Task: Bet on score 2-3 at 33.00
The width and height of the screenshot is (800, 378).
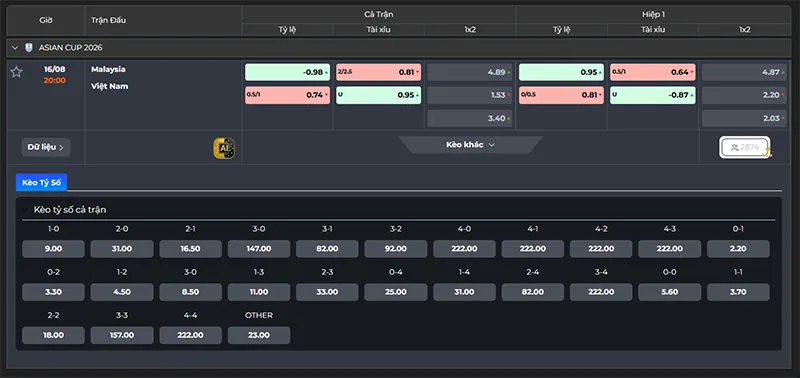Action: (x=327, y=292)
